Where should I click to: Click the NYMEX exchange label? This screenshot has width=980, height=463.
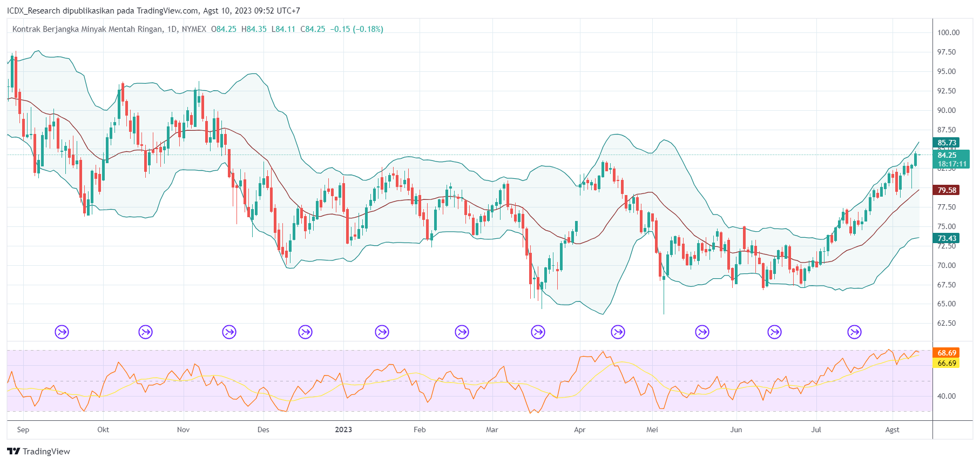point(194,29)
